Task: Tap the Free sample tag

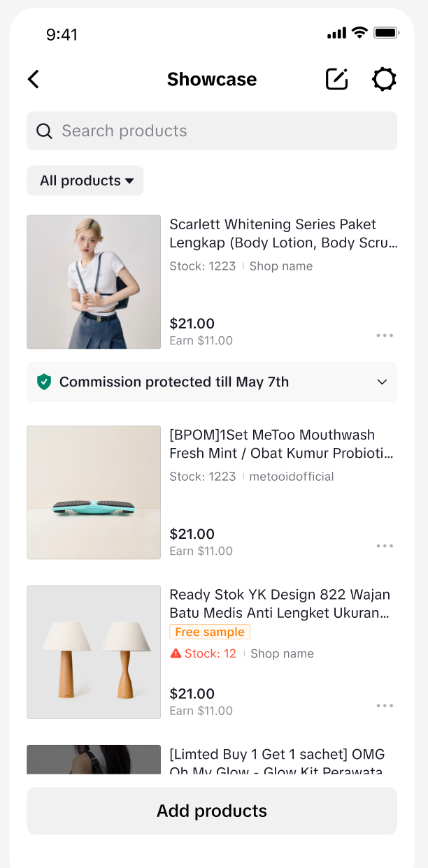Action: coord(210,632)
